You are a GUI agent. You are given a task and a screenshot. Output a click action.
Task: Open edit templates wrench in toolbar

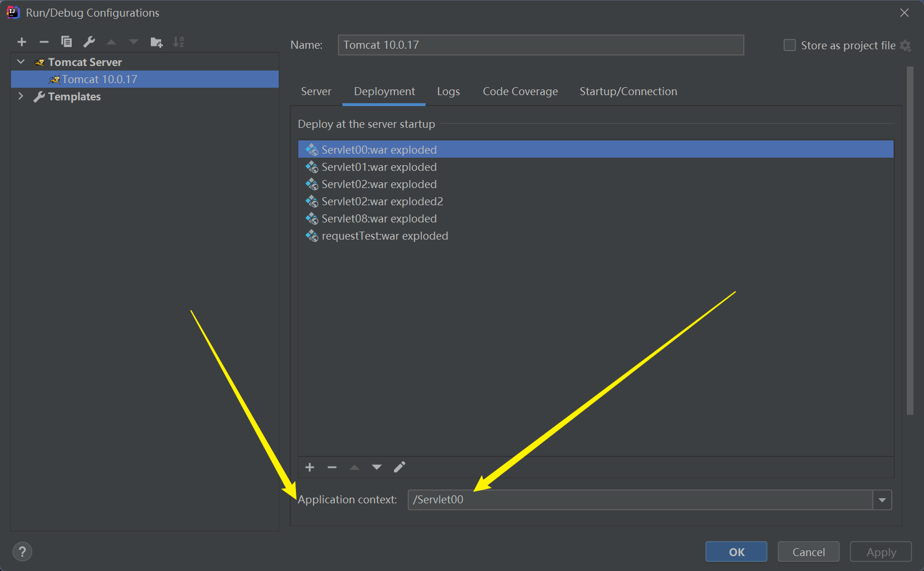[89, 42]
